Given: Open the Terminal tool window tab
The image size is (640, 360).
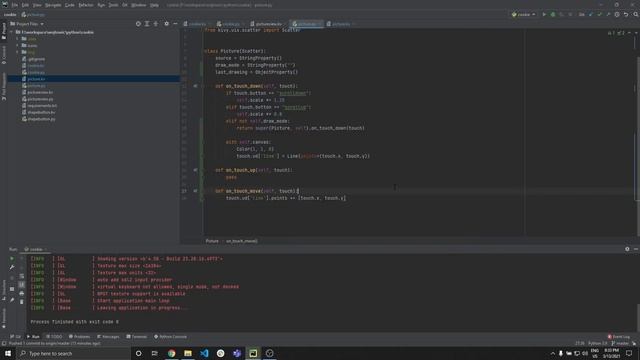Looking at the screenshot, I should click(x=137, y=337).
